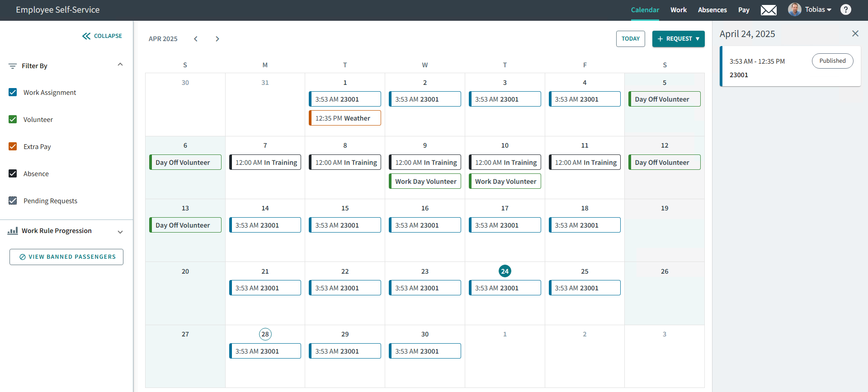Open the Request dropdown button
This screenshot has width=868, height=392.
678,39
